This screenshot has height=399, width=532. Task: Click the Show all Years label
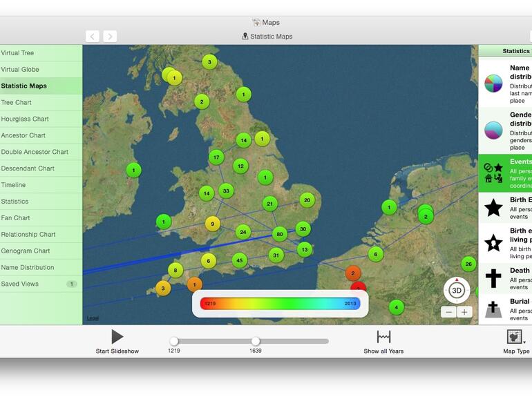click(383, 351)
